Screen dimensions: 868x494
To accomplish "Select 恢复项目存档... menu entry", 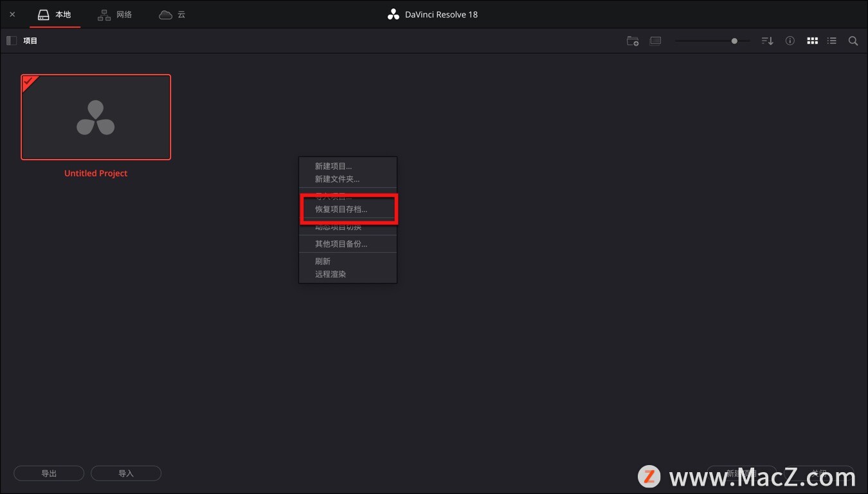I will tap(347, 210).
